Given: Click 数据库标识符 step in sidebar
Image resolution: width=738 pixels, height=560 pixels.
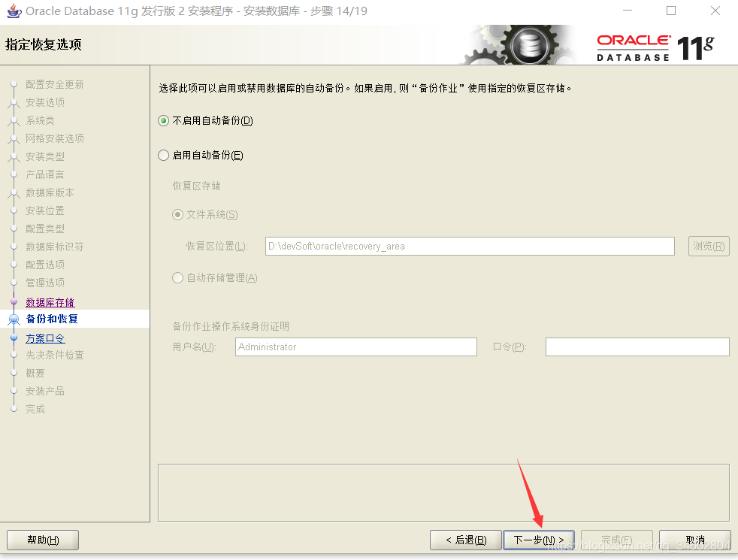Looking at the screenshot, I should pyautogui.click(x=55, y=247).
